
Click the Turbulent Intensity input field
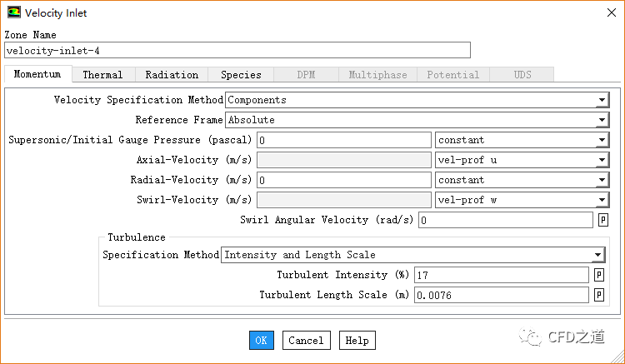501,275
